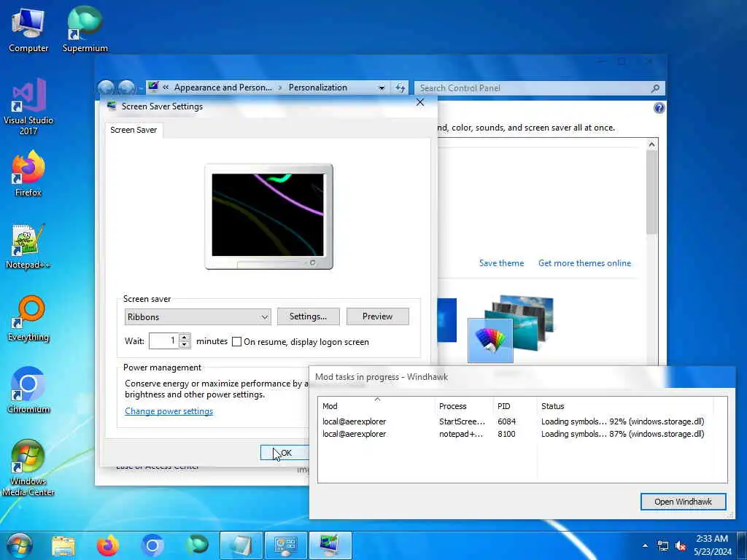747x560 pixels.
Task: Select the Everything desktop shortcut
Action: click(x=28, y=319)
